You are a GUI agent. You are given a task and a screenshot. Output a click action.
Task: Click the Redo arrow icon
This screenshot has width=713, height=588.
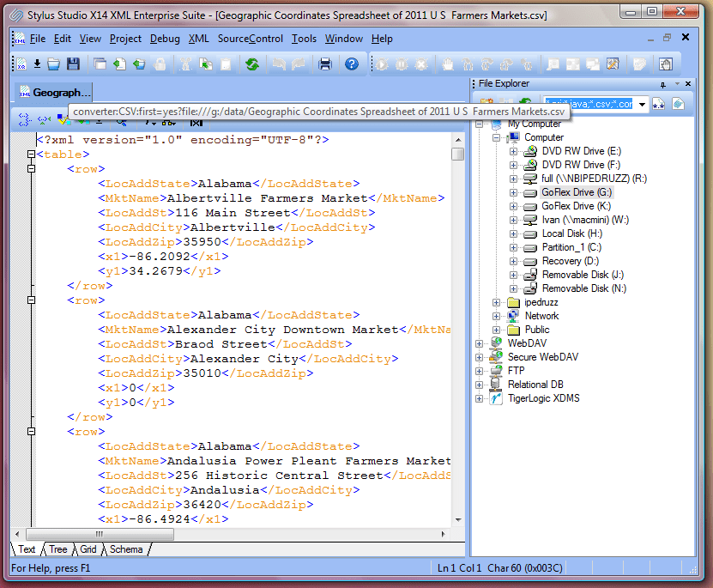tap(299, 64)
